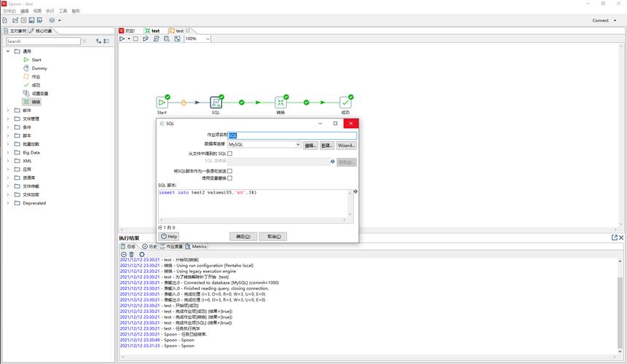Expand the Deprecated folder
The height and width of the screenshot is (364, 627).
7,203
